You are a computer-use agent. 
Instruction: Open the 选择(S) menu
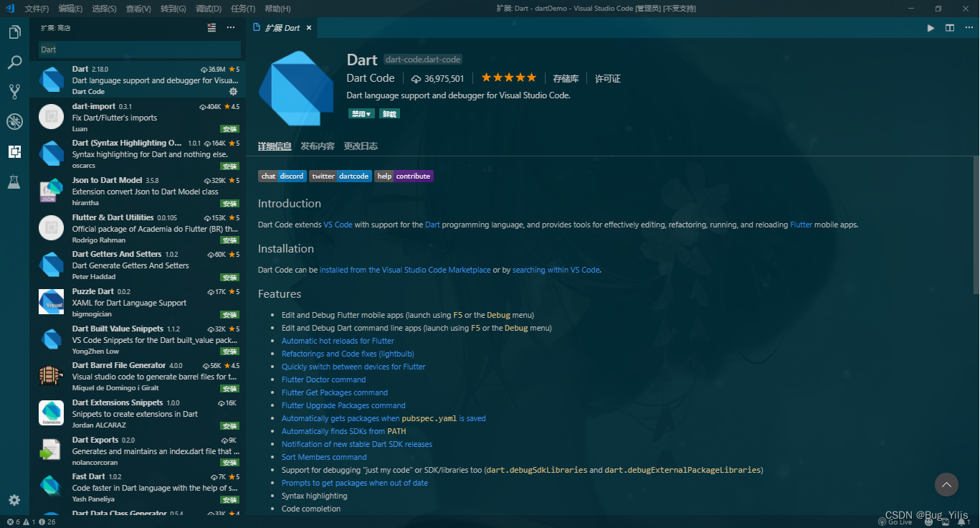coord(105,9)
